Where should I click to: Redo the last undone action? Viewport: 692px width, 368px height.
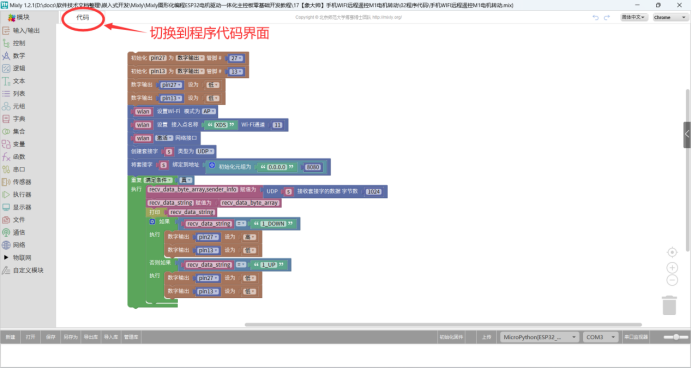607,18
